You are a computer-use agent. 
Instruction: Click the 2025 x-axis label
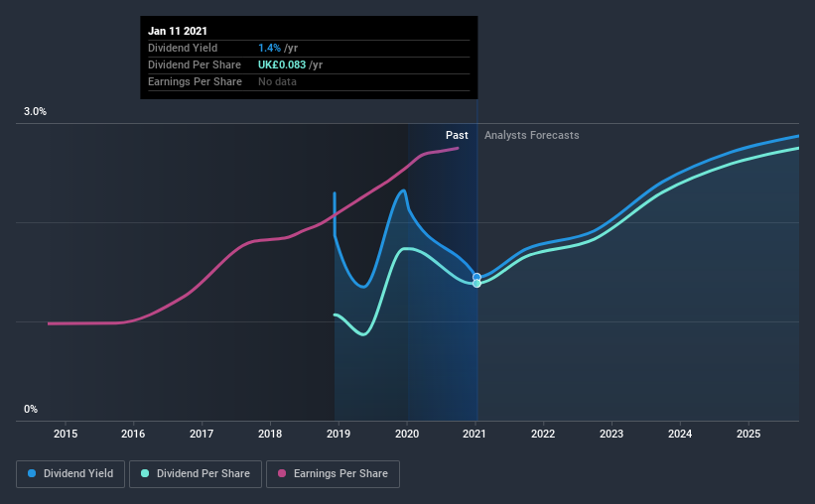pyautogui.click(x=748, y=434)
